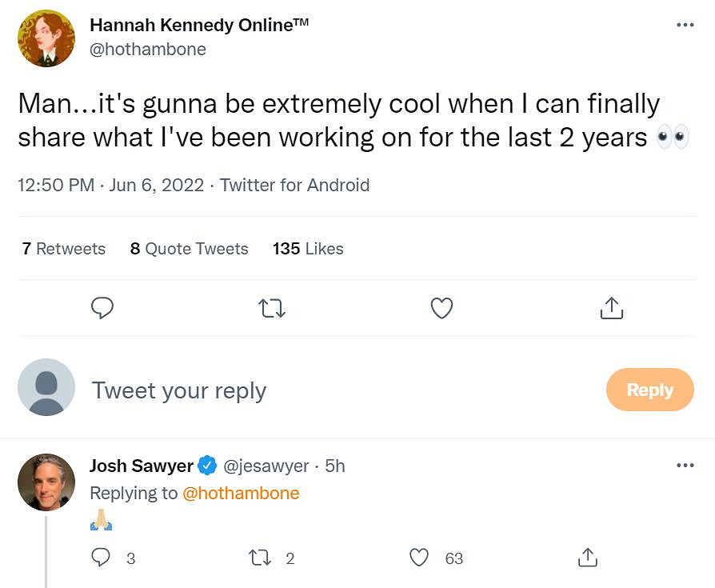
Task: Open Josh Sawyer's profile picture
Action: pos(46,482)
